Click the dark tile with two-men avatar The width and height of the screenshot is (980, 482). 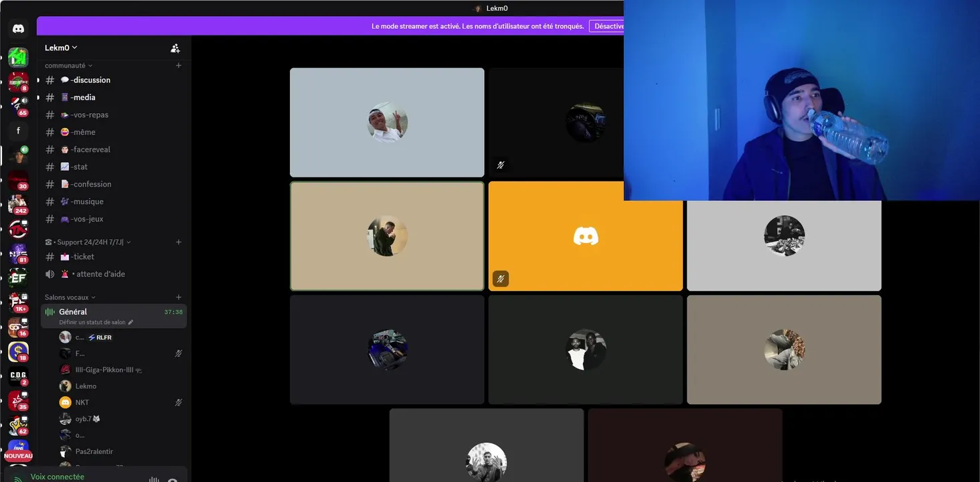[x=586, y=350]
